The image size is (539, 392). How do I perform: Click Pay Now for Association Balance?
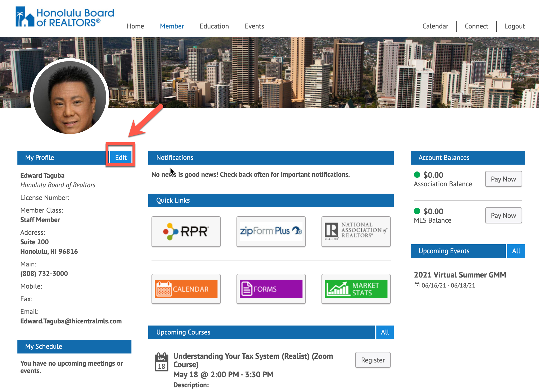click(503, 179)
